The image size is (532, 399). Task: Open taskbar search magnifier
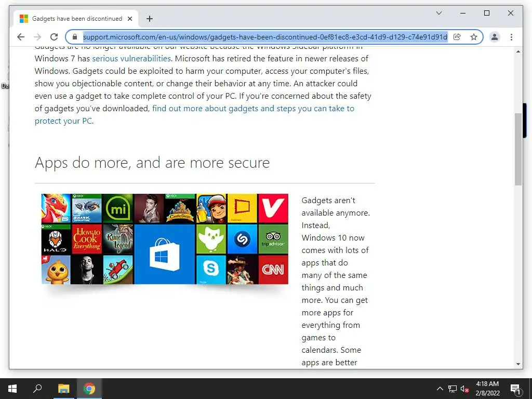click(x=37, y=389)
